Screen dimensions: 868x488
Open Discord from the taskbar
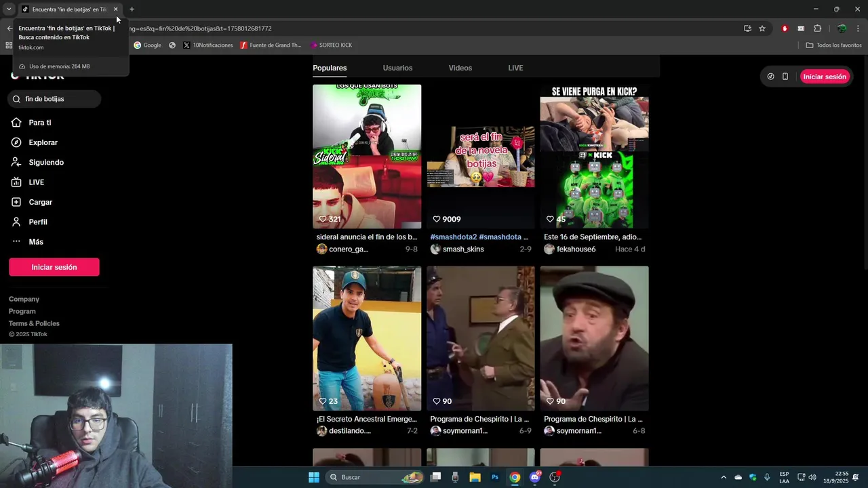pos(535,477)
